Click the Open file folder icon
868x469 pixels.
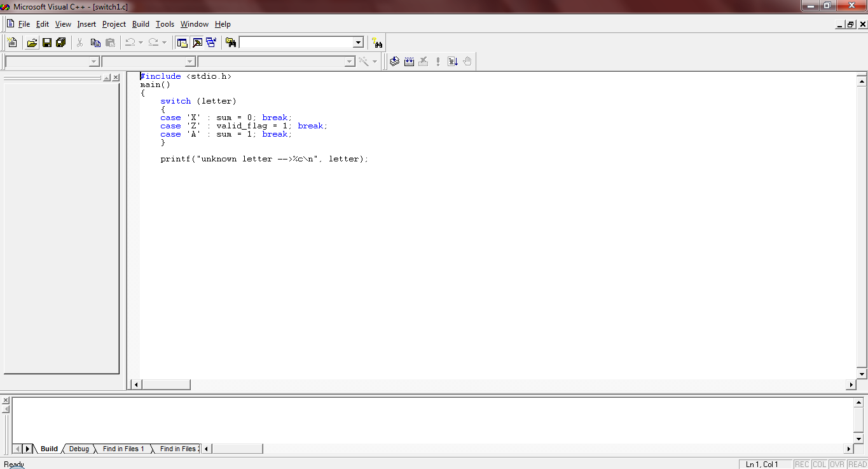(x=32, y=43)
